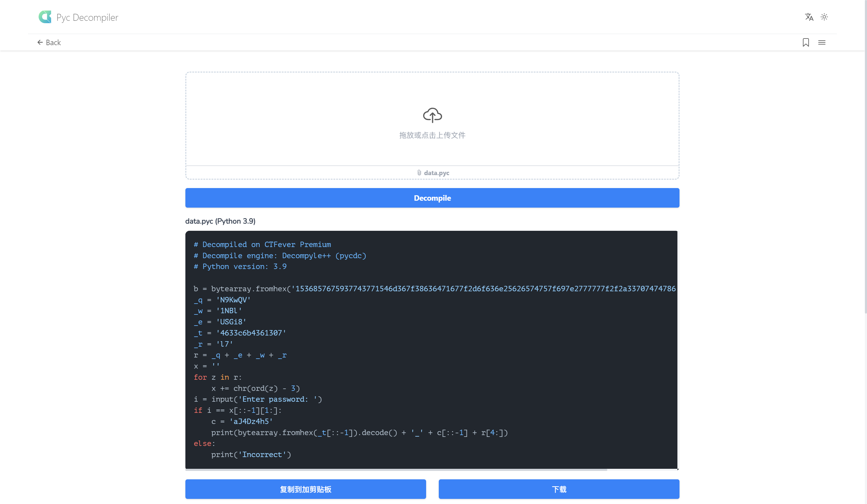The image size is (867, 504).
Task: Select the attached data.pyc file entry
Action: [x=436, y=173]
